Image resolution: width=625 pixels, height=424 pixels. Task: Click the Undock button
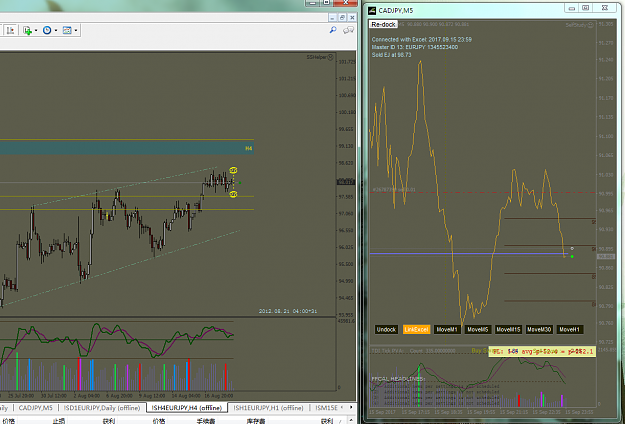(386, 330)
